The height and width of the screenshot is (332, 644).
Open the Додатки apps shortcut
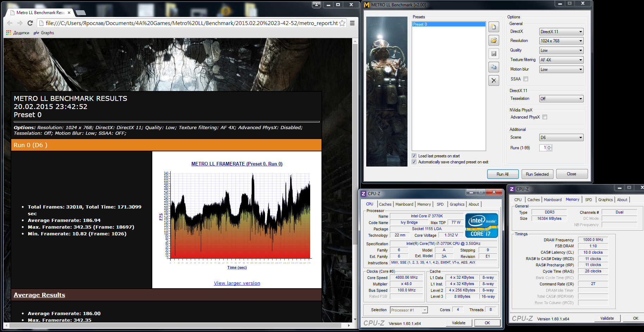point(18,33)
